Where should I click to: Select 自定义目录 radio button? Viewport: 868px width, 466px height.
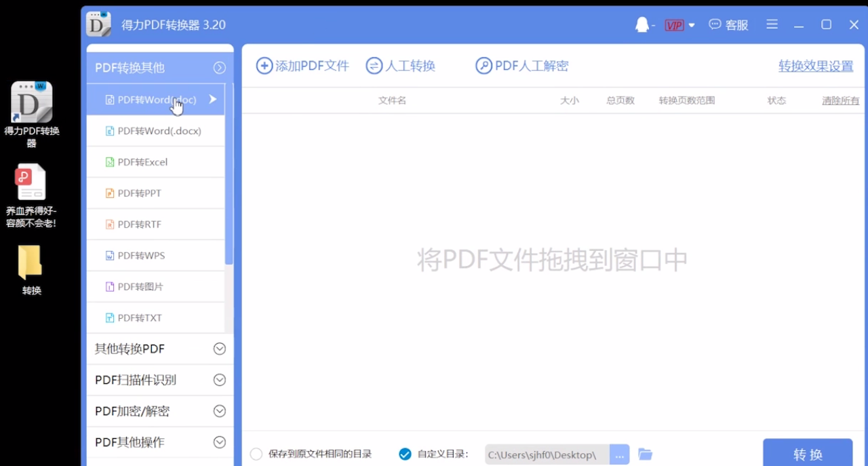click(405, 454)
